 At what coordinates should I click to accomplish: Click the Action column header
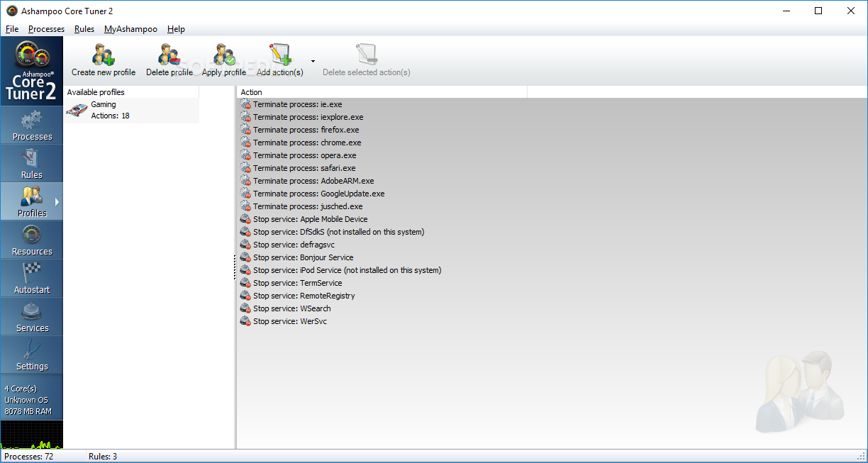[x=382, y=92]
